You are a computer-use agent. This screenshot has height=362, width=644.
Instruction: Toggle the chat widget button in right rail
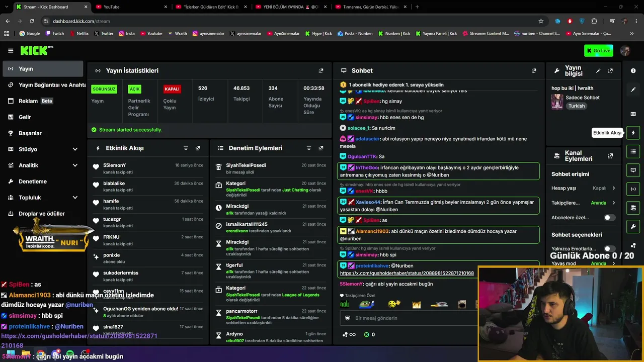pos(633,170)
